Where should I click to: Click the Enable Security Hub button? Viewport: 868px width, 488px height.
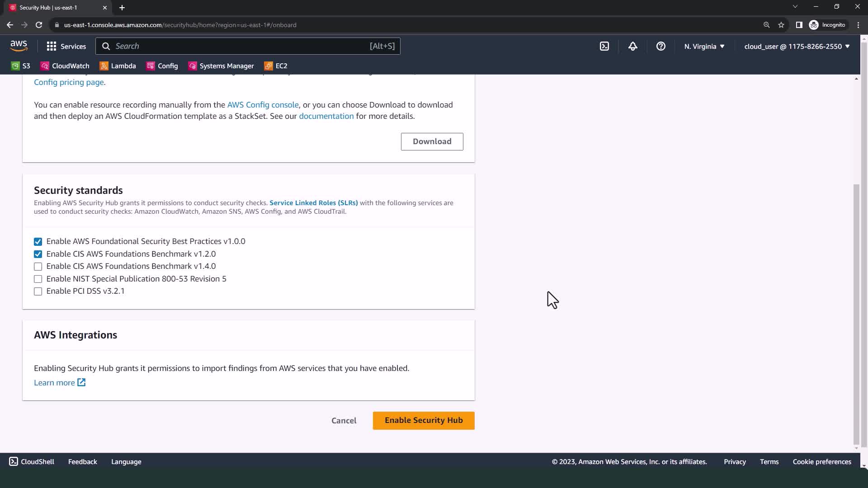coord(423,420)
